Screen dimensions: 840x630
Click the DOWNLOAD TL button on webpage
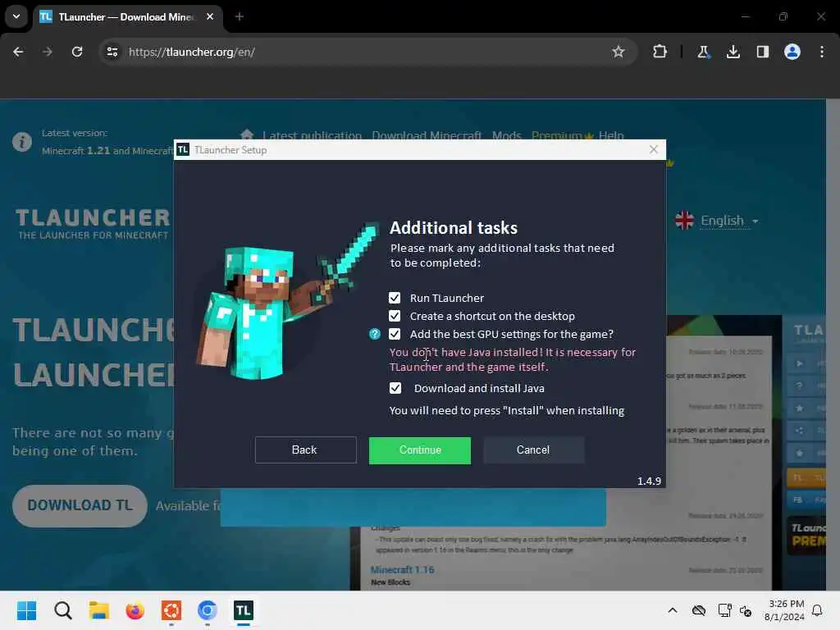point(80,505)
